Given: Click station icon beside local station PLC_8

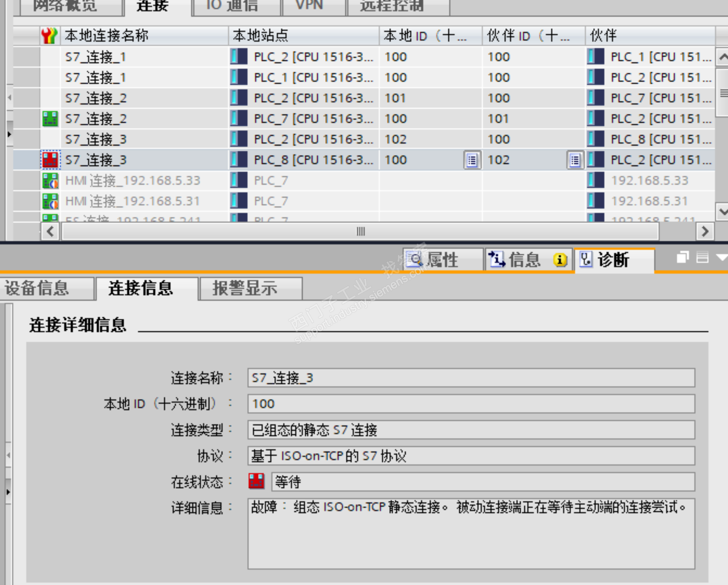Looking at the screenshot, I should (x=239, y=160).
